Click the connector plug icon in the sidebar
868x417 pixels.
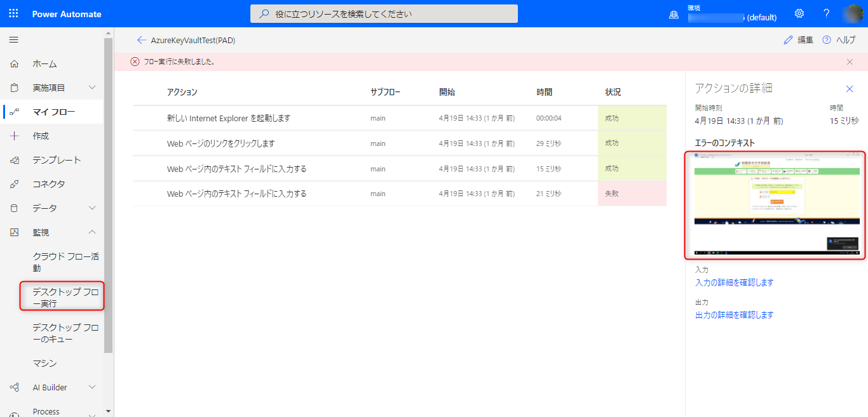pyautogui.click(x=14, y=184)
